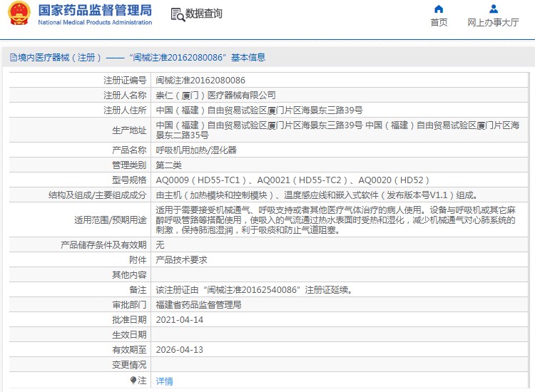Click the approval date 2021-04-14
The height and width of the screenshot is (392, 535).
click(x=179, y=320)
